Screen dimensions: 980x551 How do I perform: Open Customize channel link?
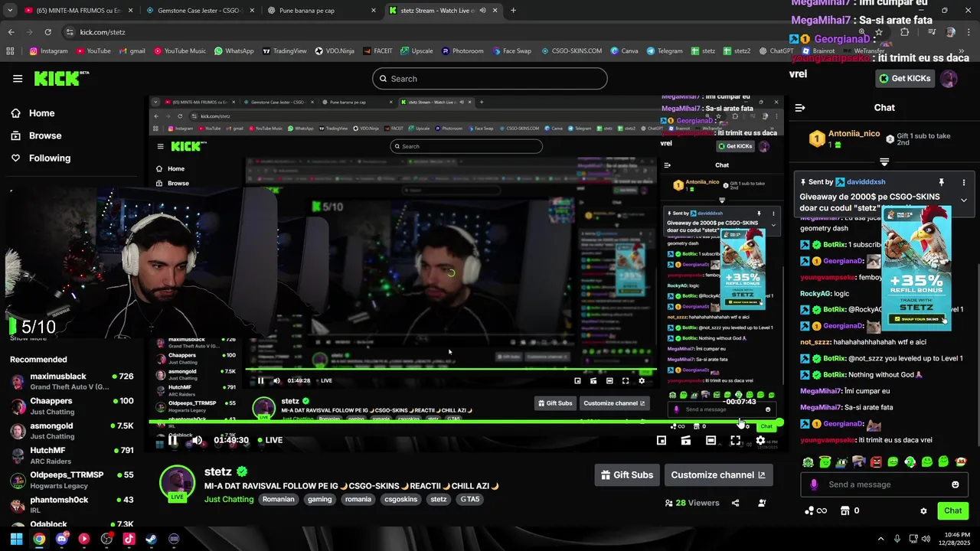coord(718,474)
